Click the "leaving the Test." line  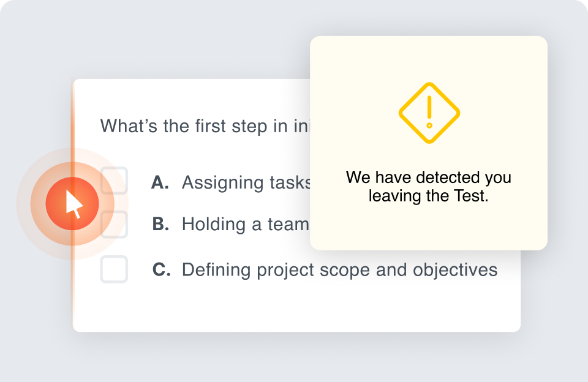(x=428, y=197)
